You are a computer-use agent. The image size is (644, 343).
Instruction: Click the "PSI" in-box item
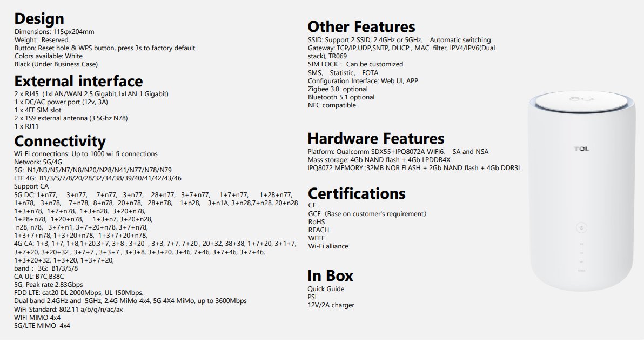click(312, 297)
